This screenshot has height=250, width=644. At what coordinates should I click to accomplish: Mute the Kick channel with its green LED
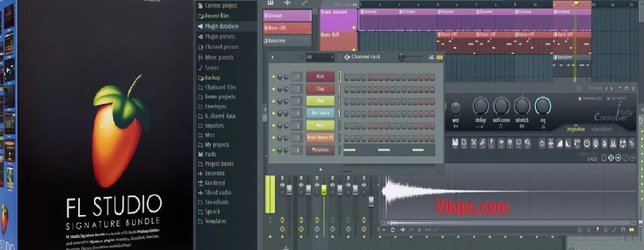[273, 76]
